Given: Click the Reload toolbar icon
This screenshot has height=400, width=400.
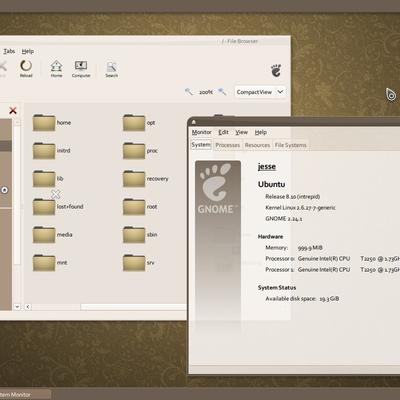Looking at the screenshot, I should click(x=26, y=68).
